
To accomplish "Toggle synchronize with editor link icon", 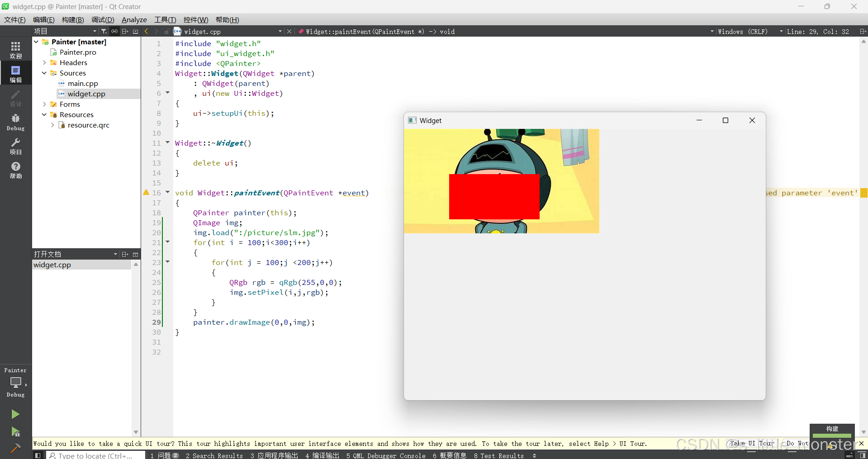I will click(114, 31).
